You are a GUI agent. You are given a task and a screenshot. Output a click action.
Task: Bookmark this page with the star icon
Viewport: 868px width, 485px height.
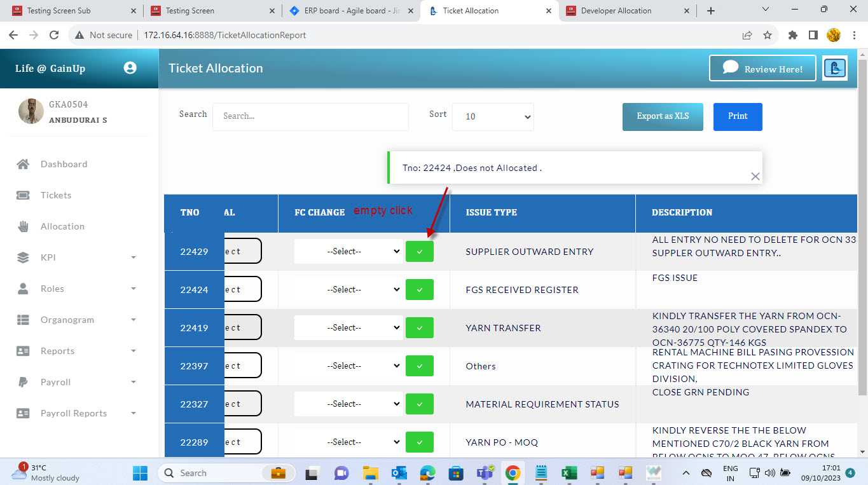pyautogui.click(x=768, y=35)
